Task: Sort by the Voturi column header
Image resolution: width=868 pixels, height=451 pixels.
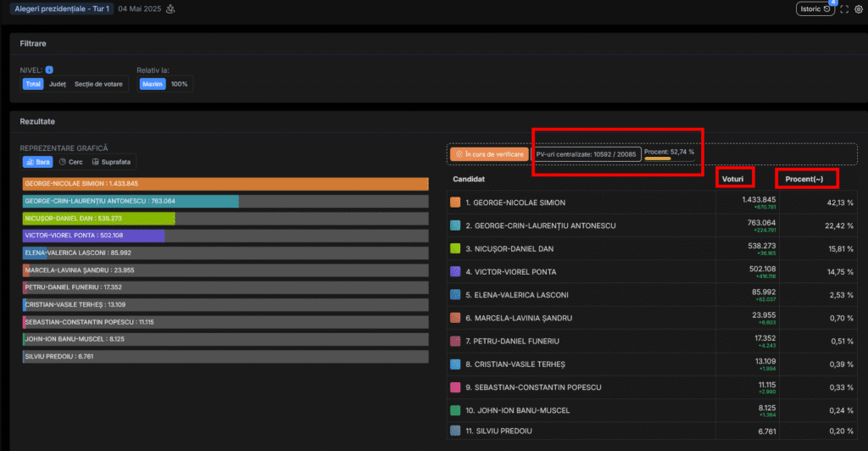Action: click(733, 179)
